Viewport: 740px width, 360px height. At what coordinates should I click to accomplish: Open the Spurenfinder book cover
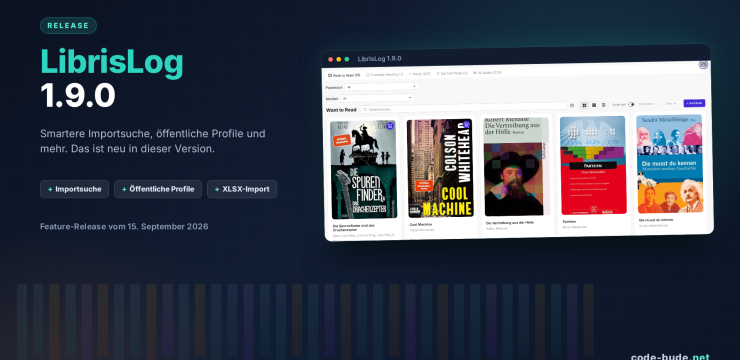click(363, 170)
